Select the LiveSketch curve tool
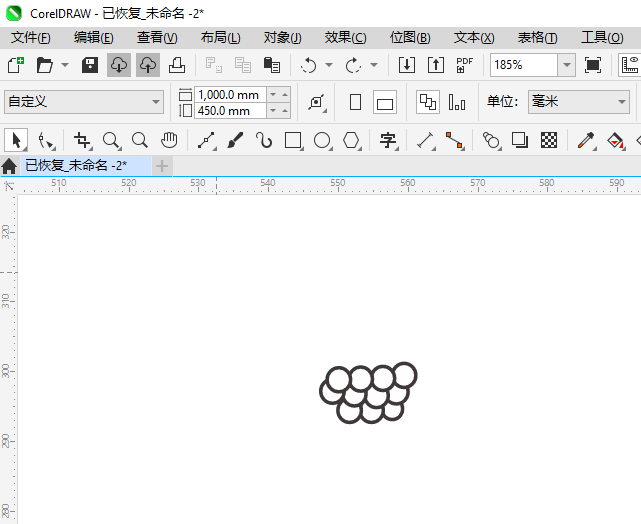This screenshot has height=524, width=641. pos(264,140)
